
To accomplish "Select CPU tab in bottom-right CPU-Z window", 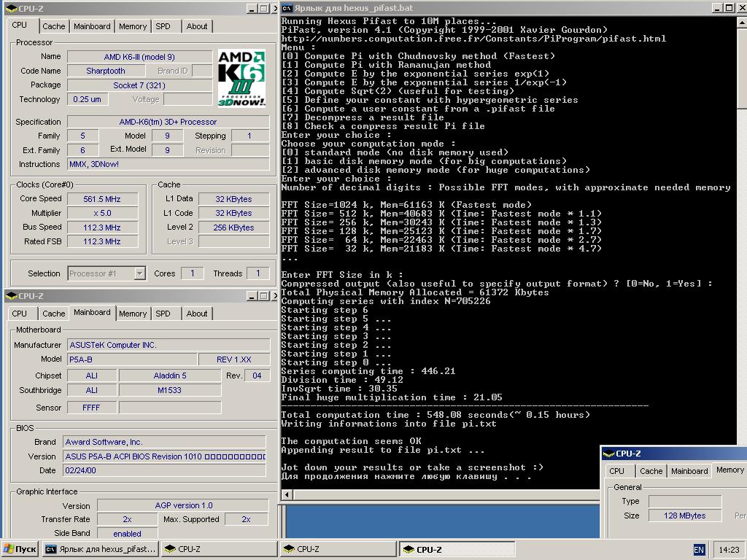I will pos(616,471).
